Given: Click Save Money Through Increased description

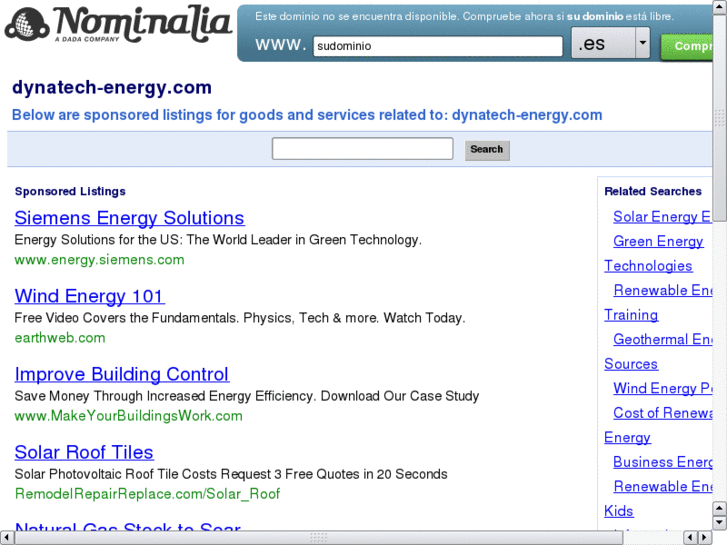Looking at the screenshot, I should pyautogui.click(x=247, y=396).
